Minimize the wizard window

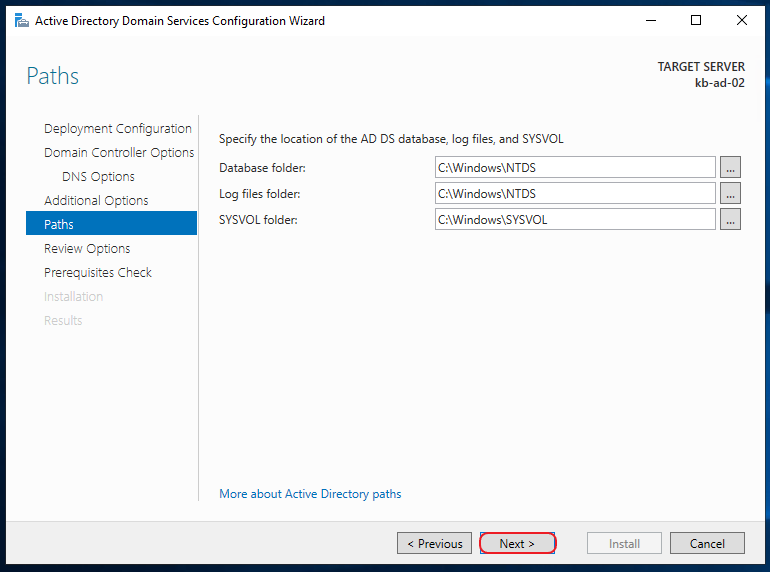(x=651, y=21)
